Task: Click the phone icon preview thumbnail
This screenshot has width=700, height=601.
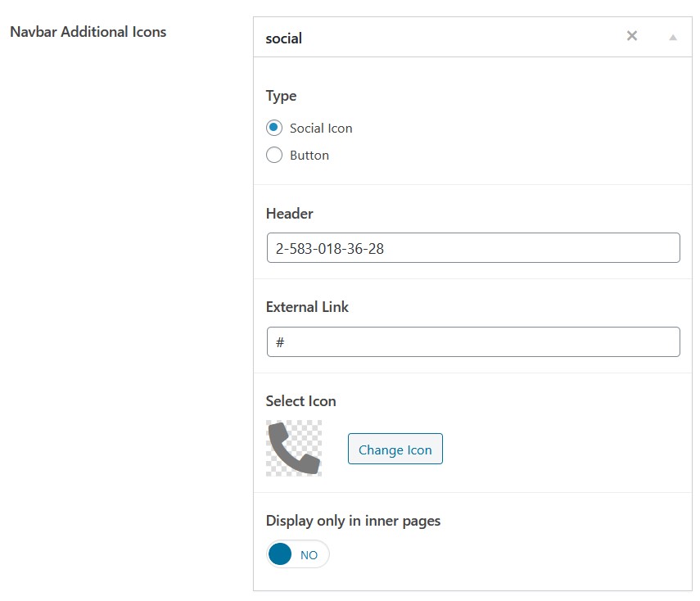Action: pyautogui.click(x=294, y=448)
